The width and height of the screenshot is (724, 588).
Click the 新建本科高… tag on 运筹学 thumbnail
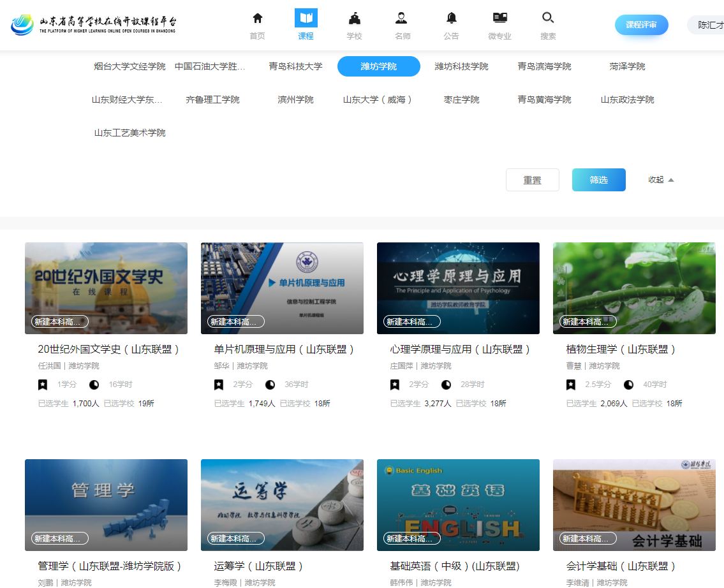(x=236, y=539)
